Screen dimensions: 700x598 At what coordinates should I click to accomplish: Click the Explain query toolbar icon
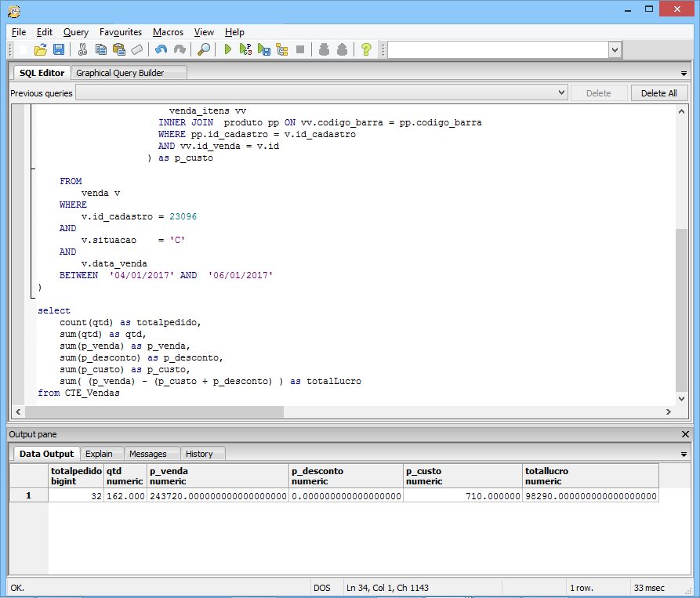tap(281, 49)
